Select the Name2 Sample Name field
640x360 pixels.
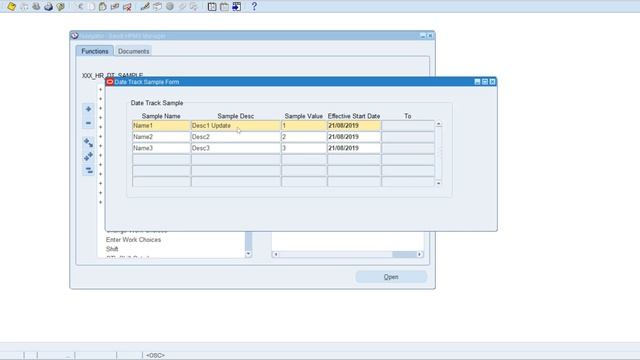point(161,137)
